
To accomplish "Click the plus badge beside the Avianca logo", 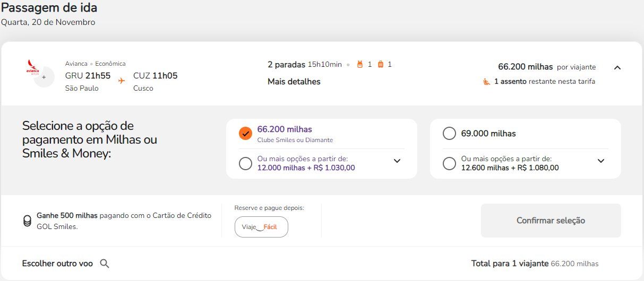I will pyautogui.click(x=44, y=77).
